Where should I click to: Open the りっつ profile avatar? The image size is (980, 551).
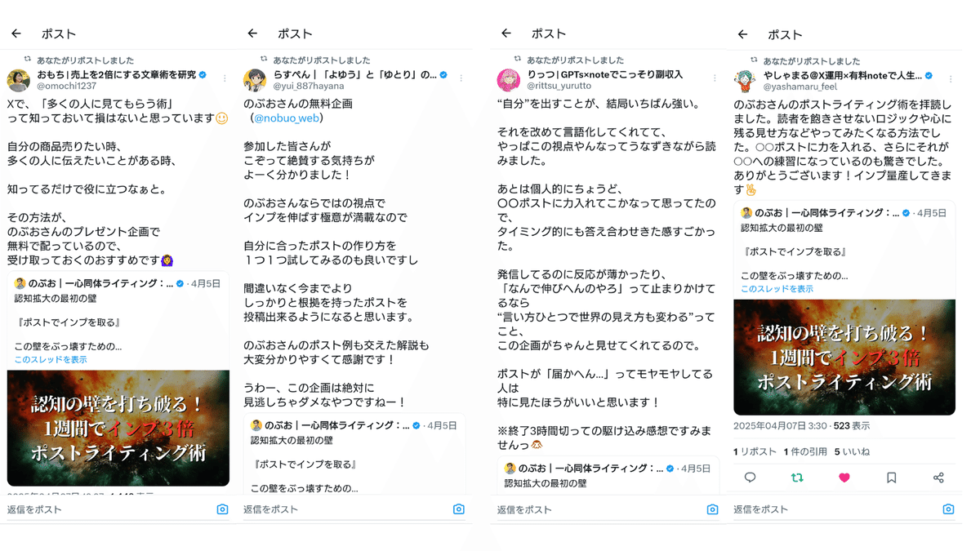point(509,79)
